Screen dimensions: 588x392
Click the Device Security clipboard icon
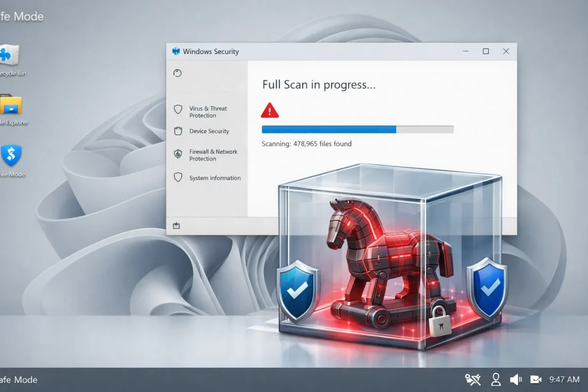pos(178,131)
